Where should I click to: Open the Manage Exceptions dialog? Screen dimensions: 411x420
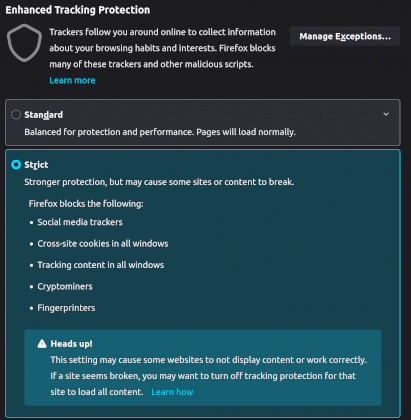(345, 36)
